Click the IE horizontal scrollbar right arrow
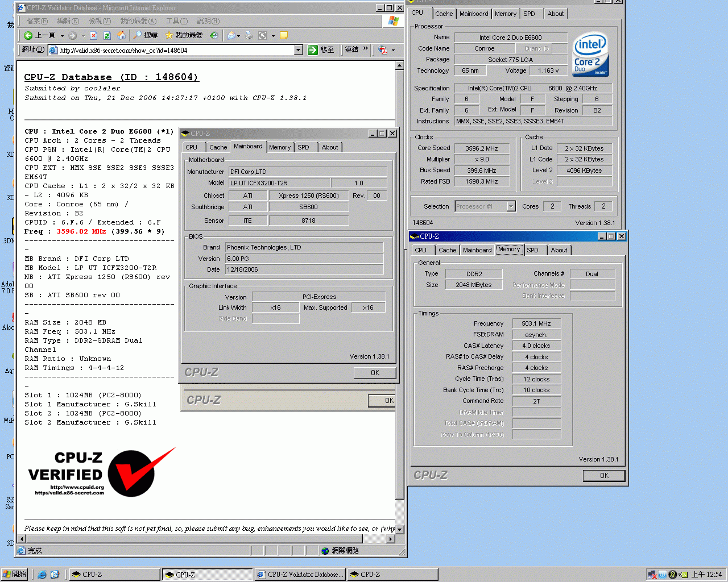Viewport: 728px width, 582px height. 390,539
